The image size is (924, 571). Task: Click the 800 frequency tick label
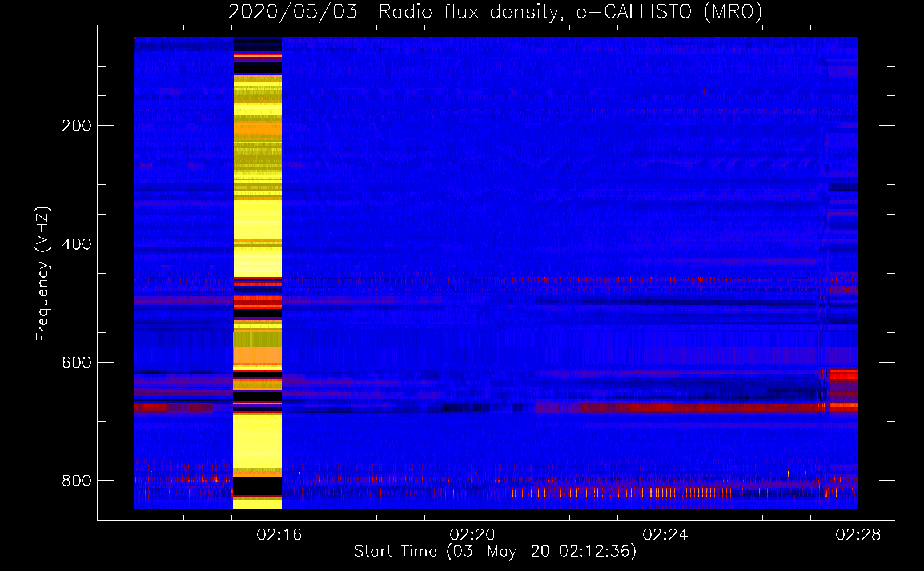click(77, 481)
